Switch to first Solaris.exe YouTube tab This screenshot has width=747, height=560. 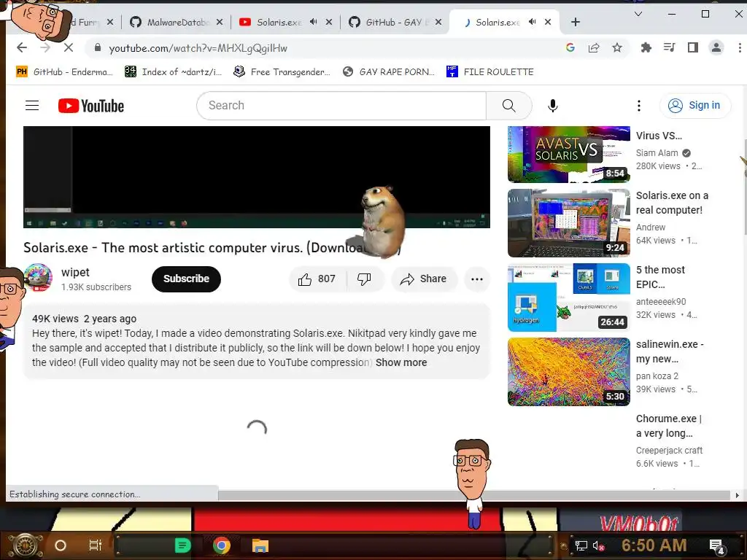(285, 22)
